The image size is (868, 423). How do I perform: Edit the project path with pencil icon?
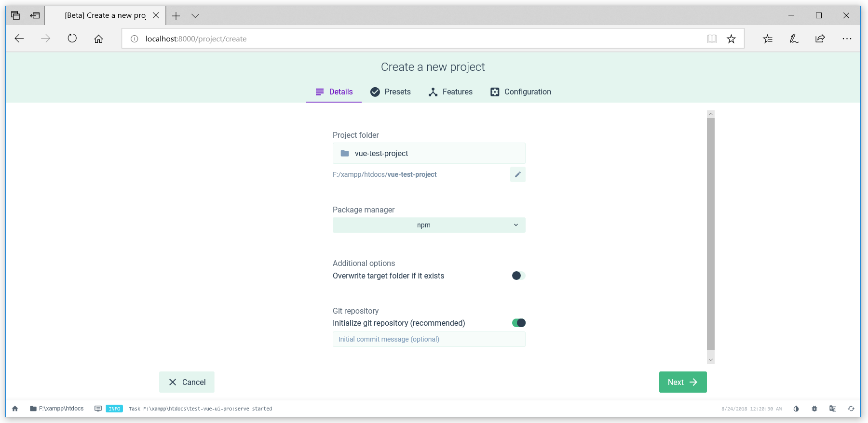tap(517, 174)
